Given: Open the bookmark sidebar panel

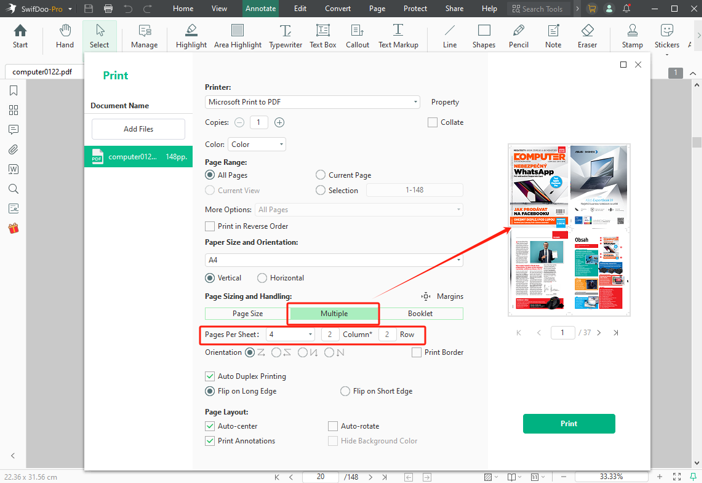Looking at the screenshot, I should pyautogui.click(x=13, y=90).
